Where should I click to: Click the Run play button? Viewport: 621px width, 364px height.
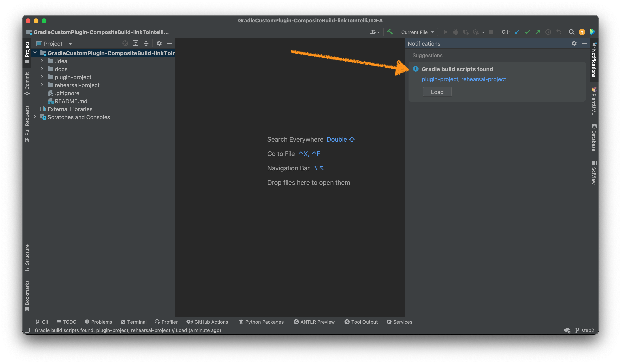(445, 32)
